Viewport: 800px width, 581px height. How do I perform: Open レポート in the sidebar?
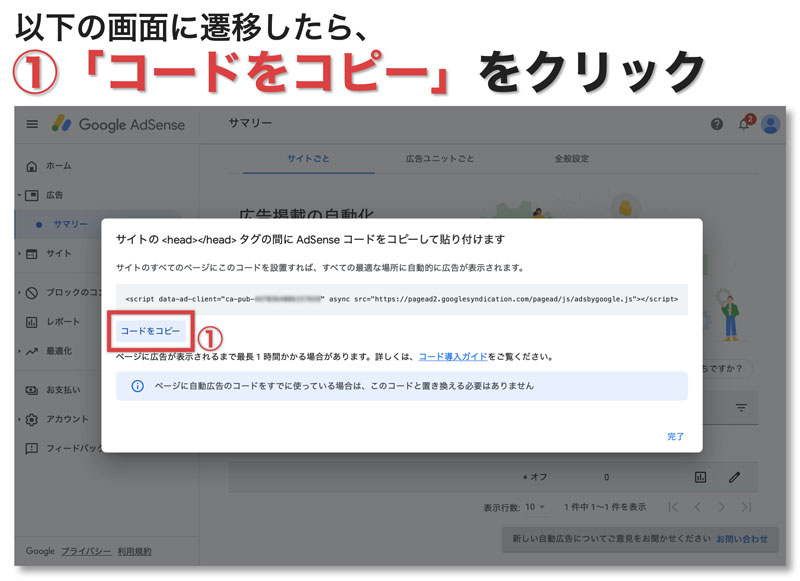(x=63, y=322)
